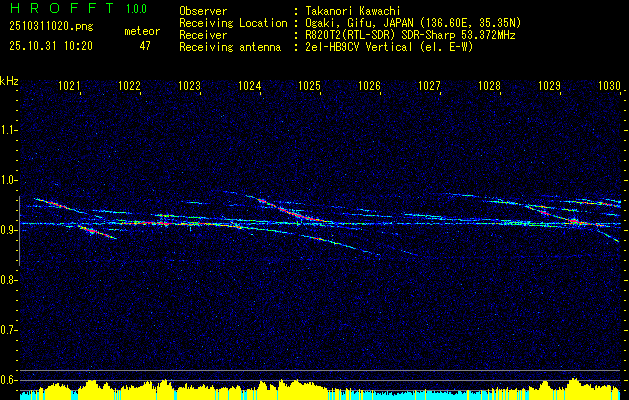This screenshot has width=629, height=400.
Task: Select the Ogaki, Gifu, JAPAN location text
Action: click(x=413, y=23)
